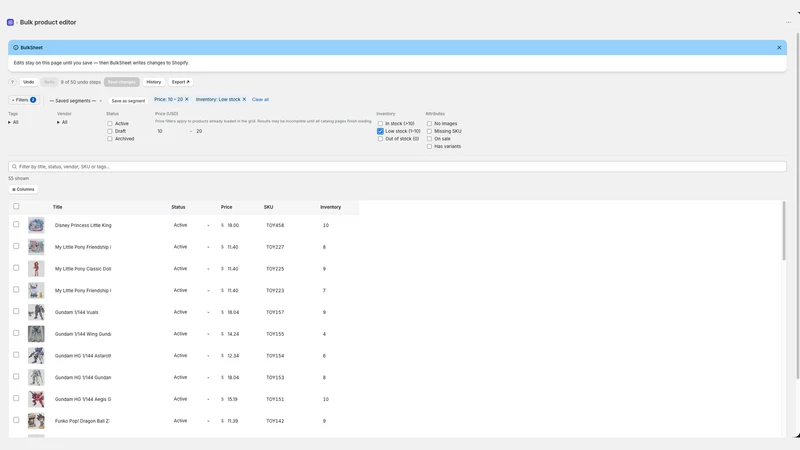
Task: Click Save as segment
Action: [128, 101]
